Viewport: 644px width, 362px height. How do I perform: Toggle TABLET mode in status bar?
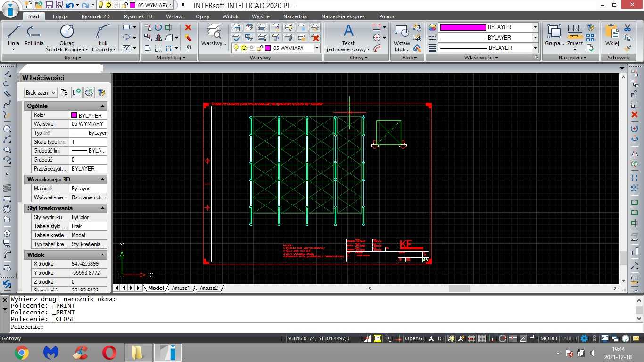click(569, 338)
